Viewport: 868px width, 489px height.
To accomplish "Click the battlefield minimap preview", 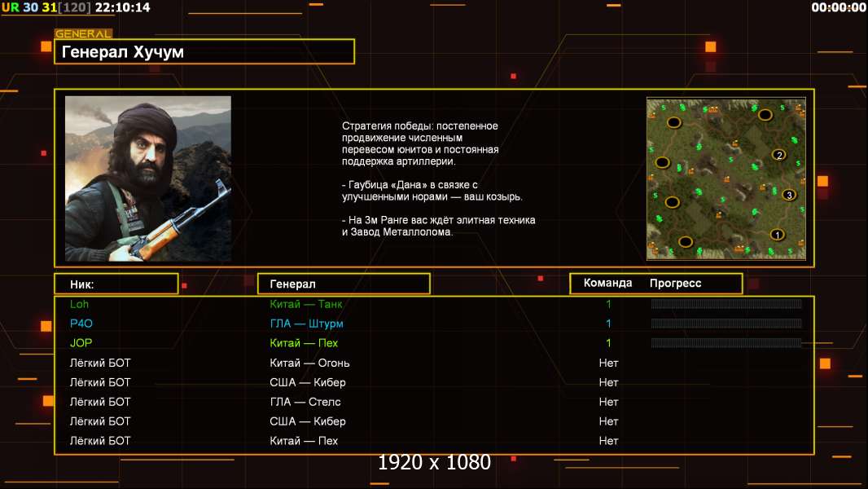I will click(x=726, y=178).
